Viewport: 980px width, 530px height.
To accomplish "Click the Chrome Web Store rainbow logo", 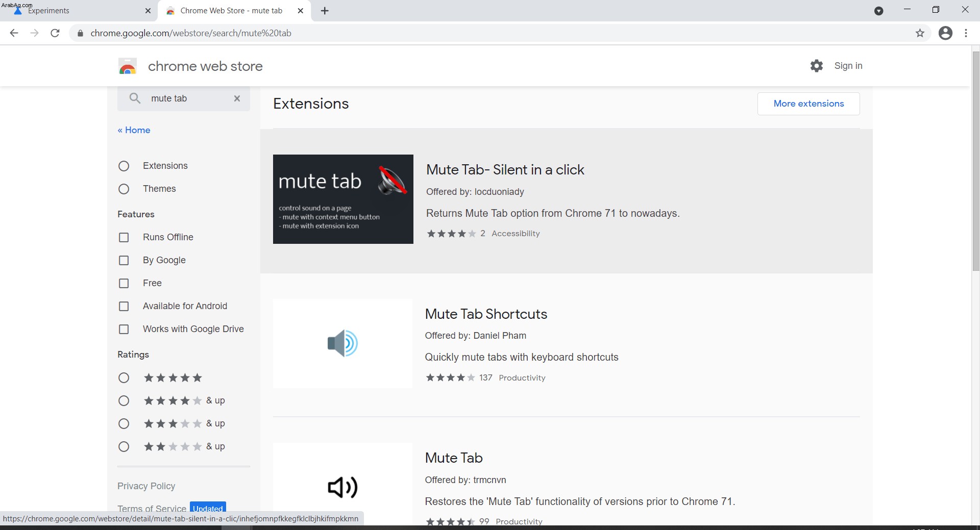I will point(128,66).
